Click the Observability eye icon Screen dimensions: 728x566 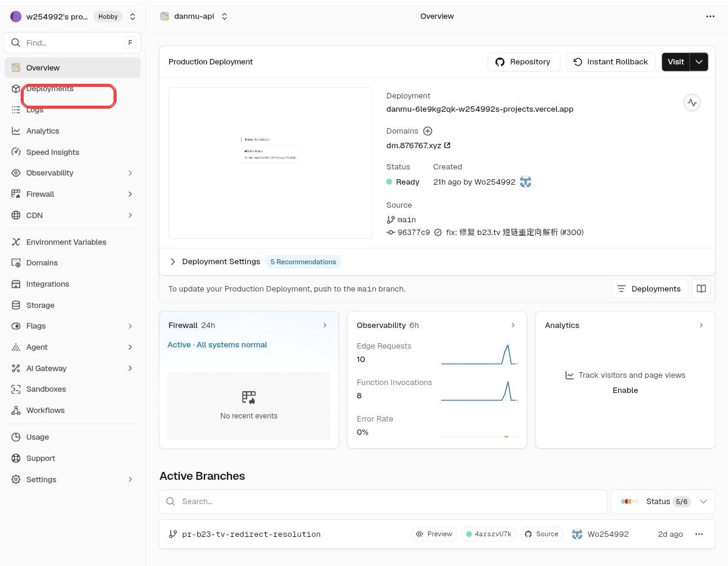coord(16,172)
